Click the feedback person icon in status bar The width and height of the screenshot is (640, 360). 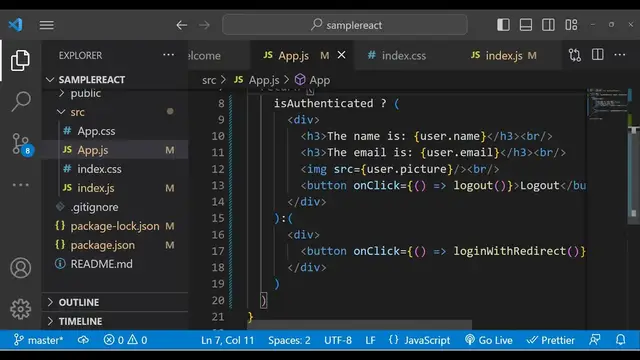595,340
